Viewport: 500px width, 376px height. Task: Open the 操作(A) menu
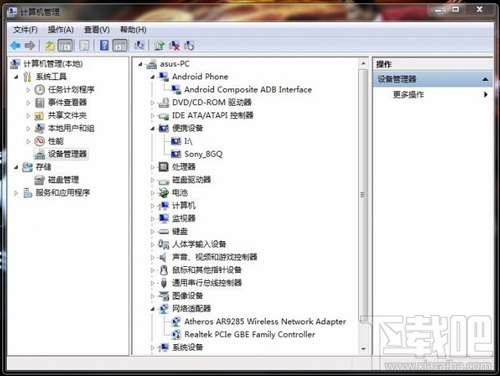tap(60, 30)
